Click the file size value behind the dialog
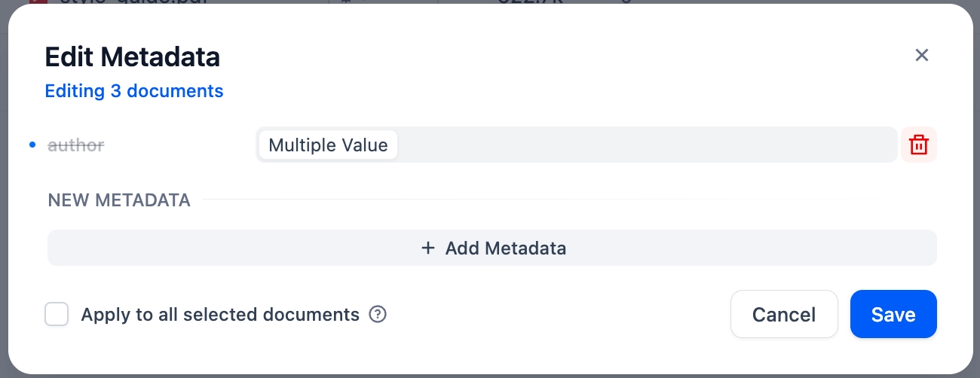Screen dimensions: 980x378 click(x=528, y=2)
